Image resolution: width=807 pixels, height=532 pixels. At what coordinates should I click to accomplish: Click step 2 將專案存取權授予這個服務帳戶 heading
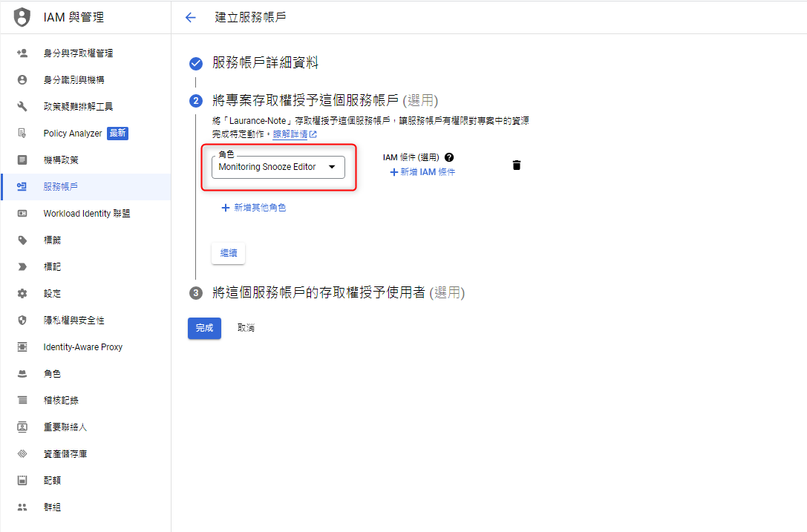click(x=325, y=100)
